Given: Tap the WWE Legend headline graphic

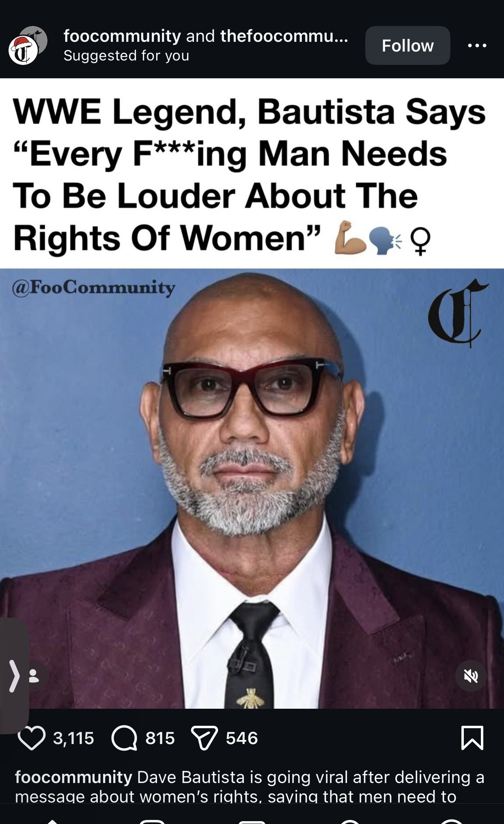Looking at the screenshot, I should point(252,174).
